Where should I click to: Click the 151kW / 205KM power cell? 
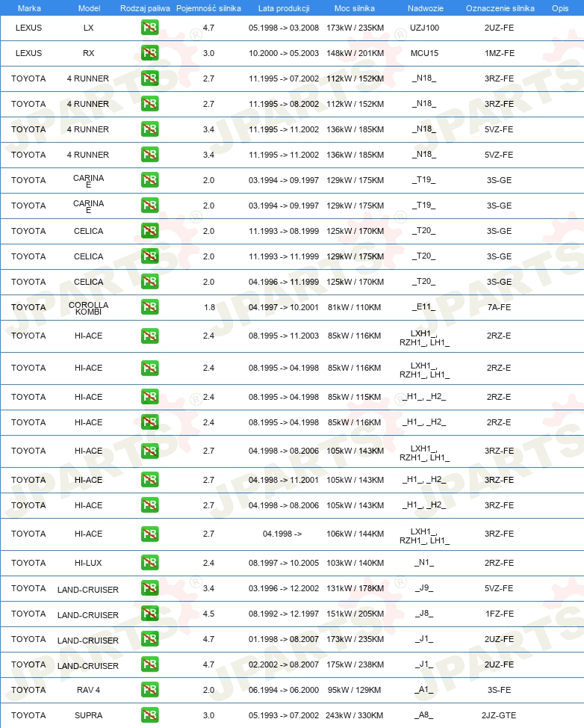(355, 614)
